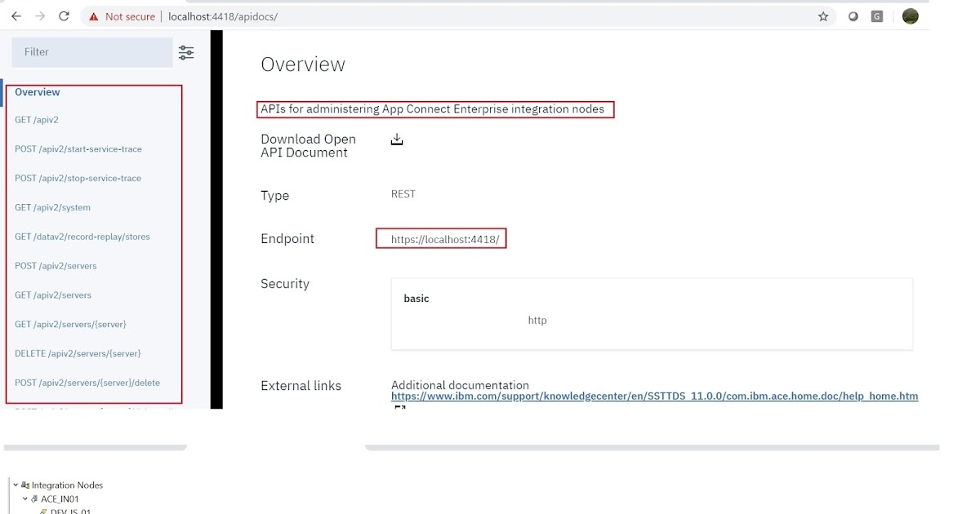Select GET /apiv2/system in the sidebar
Viewport: 980px width, 514px height.
(x=52, y=207)
